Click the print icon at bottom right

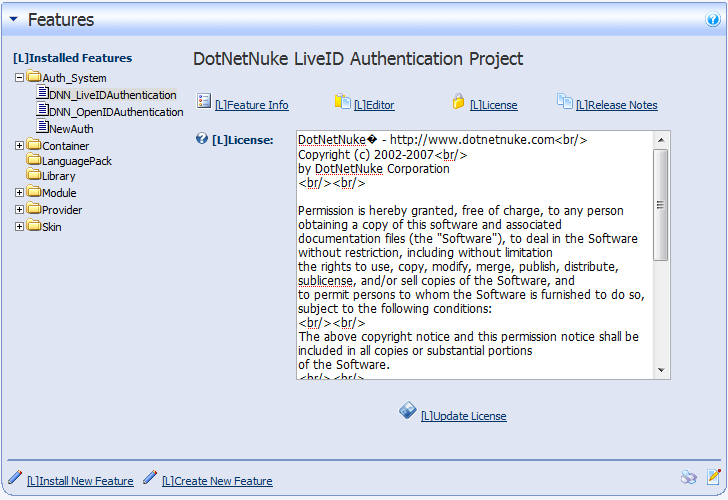click(x=689, y=477)
